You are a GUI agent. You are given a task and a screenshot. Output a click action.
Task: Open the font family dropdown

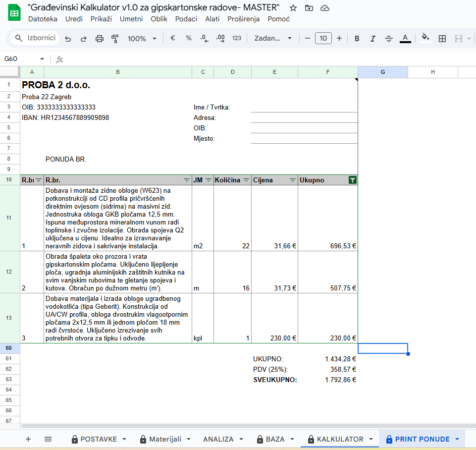point(273,39)
